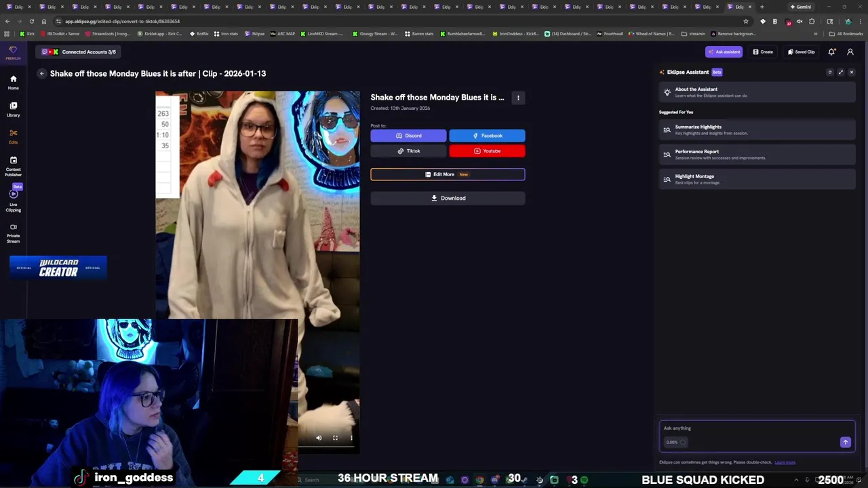Screen dimensions: 868x488
Task: Open Content Publisher in the sidebar
Action: 13,166
